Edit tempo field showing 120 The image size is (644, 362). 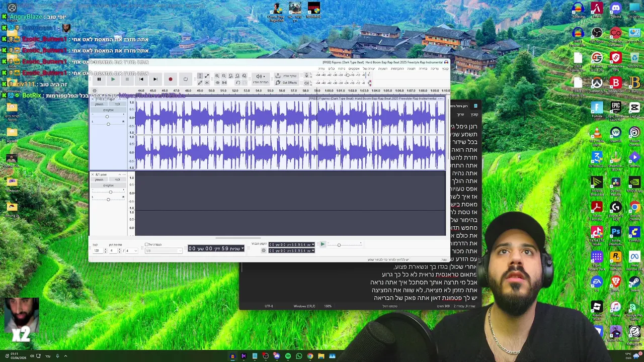click(x=97, y=250)
